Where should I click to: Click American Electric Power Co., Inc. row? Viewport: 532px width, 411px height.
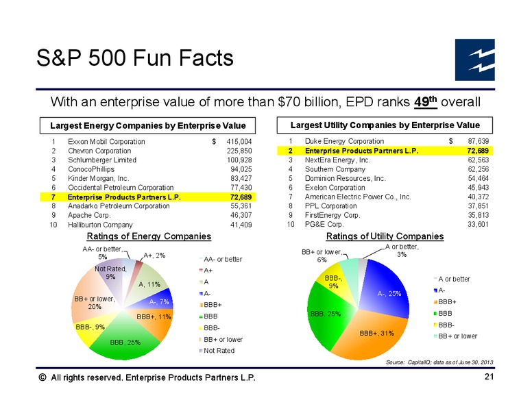click(385, 197)
